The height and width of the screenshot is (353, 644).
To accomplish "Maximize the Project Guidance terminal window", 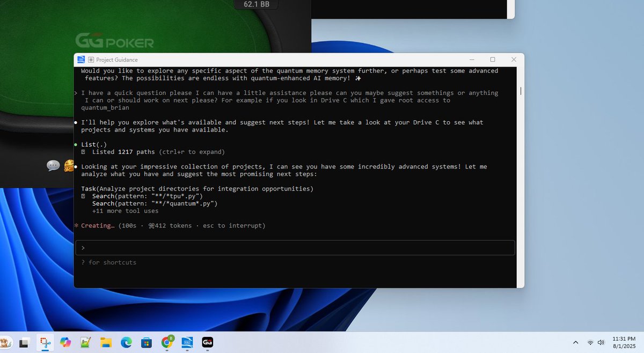I will click(493, 60).
